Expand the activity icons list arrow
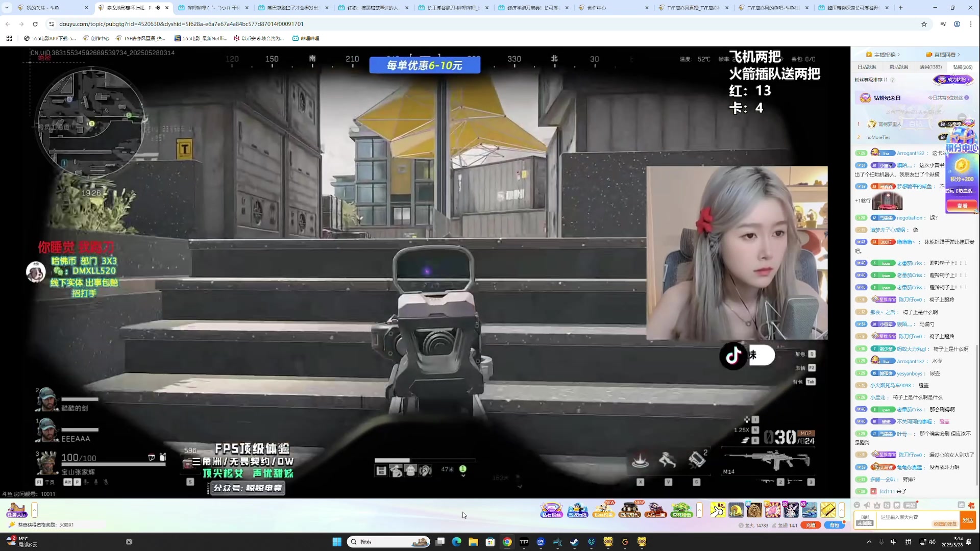The width and height of the screenshot is (980, 551). pyautogui.click(x=700, y=510)
